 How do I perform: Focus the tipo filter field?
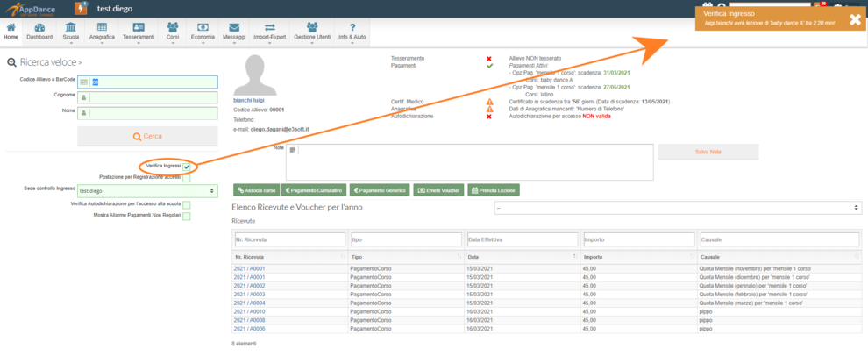[x=406, y=239]
